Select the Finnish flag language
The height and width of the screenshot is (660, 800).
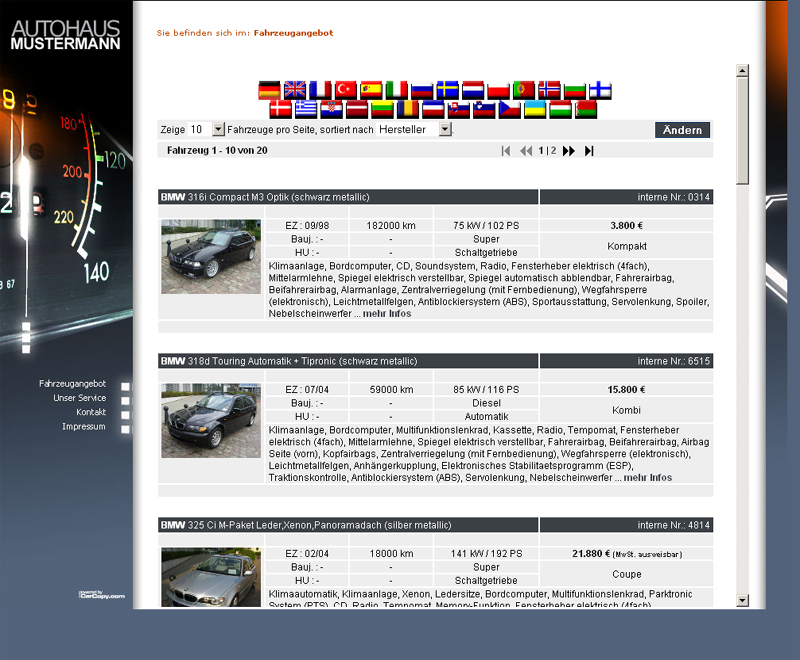coord(601,90)
